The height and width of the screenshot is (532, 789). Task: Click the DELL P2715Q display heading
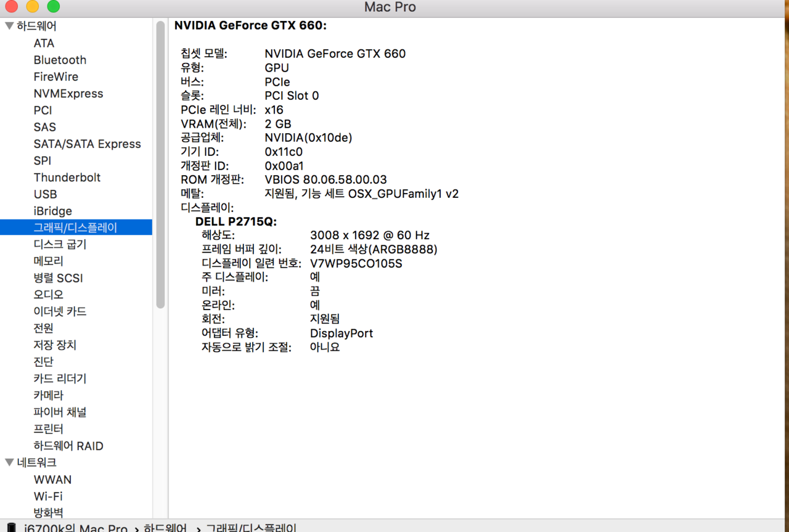click(x=236, y=221)
